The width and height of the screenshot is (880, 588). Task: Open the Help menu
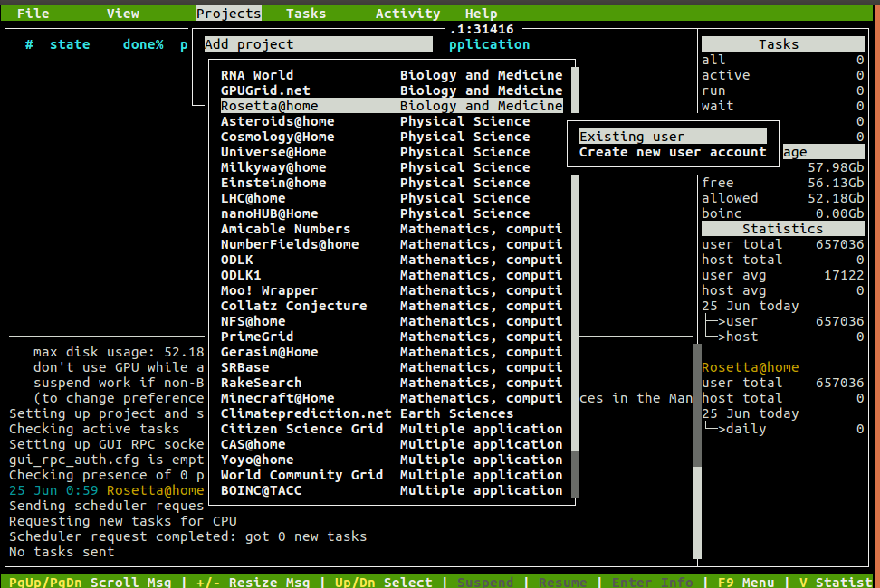(481, 14)
